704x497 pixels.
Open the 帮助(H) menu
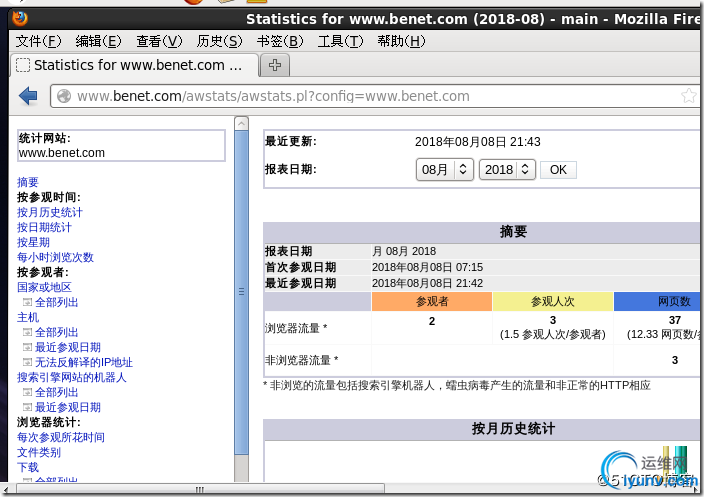[x=401, y=41]
